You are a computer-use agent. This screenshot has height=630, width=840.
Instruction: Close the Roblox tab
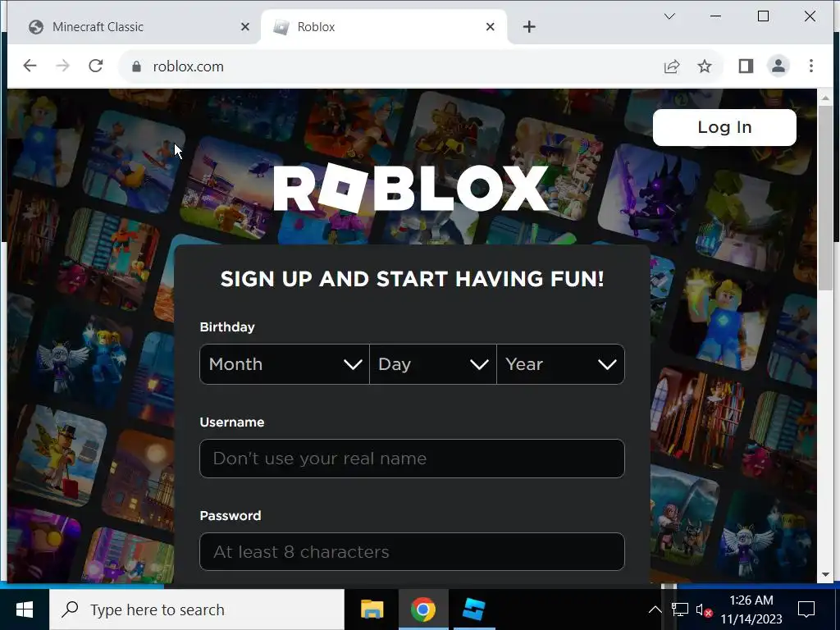pyautogui.click(x=490, y=27)
